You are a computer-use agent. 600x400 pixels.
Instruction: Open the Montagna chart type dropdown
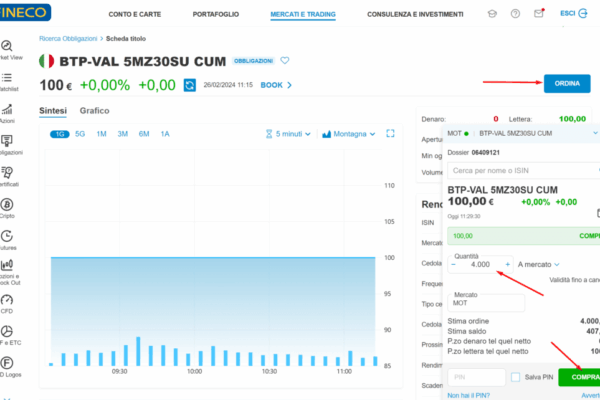[350, 133]
